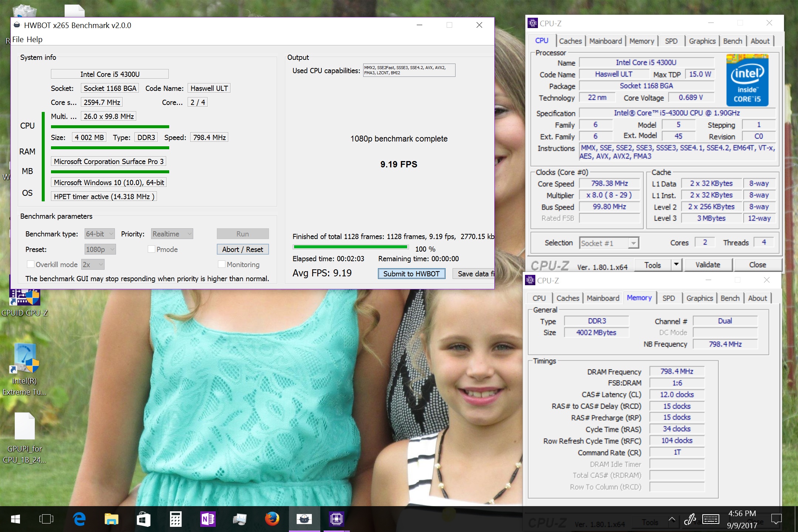Switch to CPU tab in lower CPU-Z window
798x532 pixels.
pyautogui.click(x=539, y=298)
